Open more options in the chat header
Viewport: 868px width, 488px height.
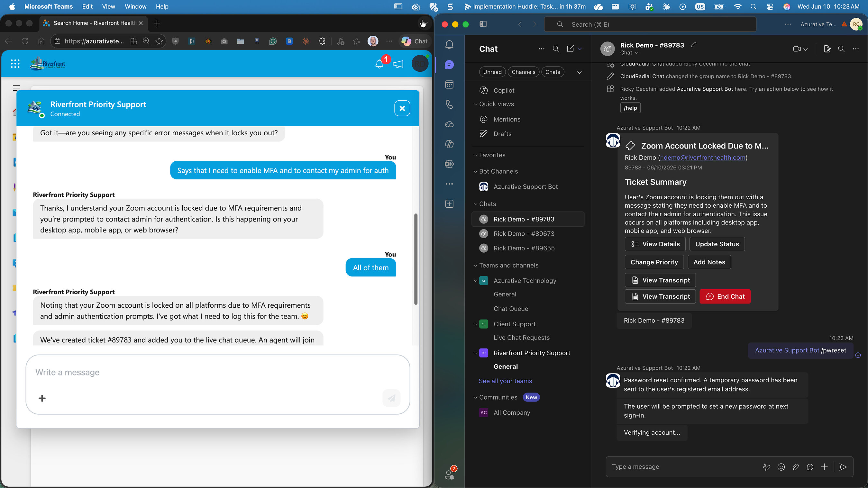[855, 49]
